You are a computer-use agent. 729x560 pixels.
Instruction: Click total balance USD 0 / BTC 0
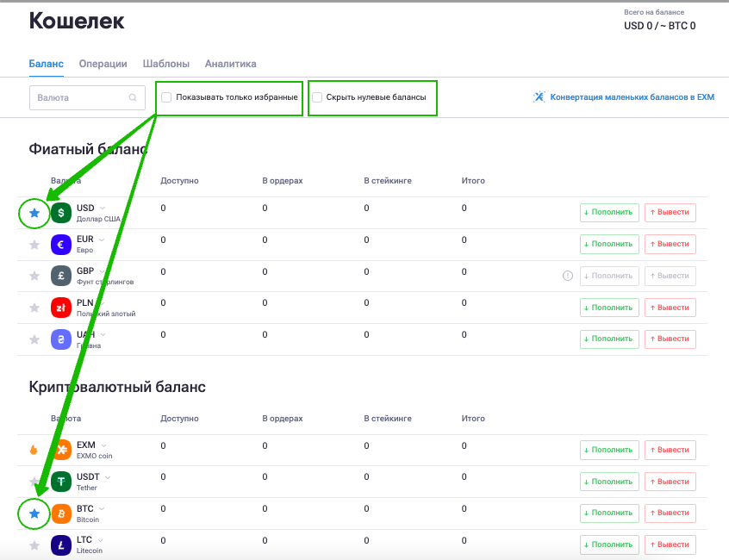[x=660, y=26]
